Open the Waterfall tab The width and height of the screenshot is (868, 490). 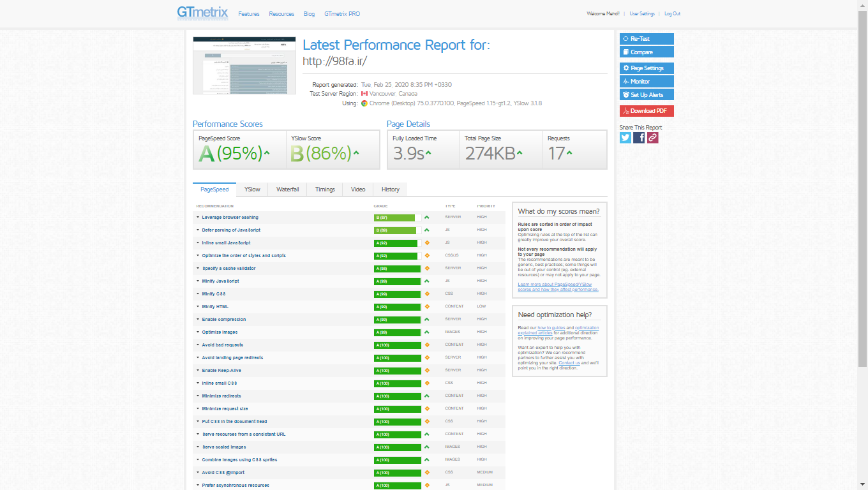[287, 189]
